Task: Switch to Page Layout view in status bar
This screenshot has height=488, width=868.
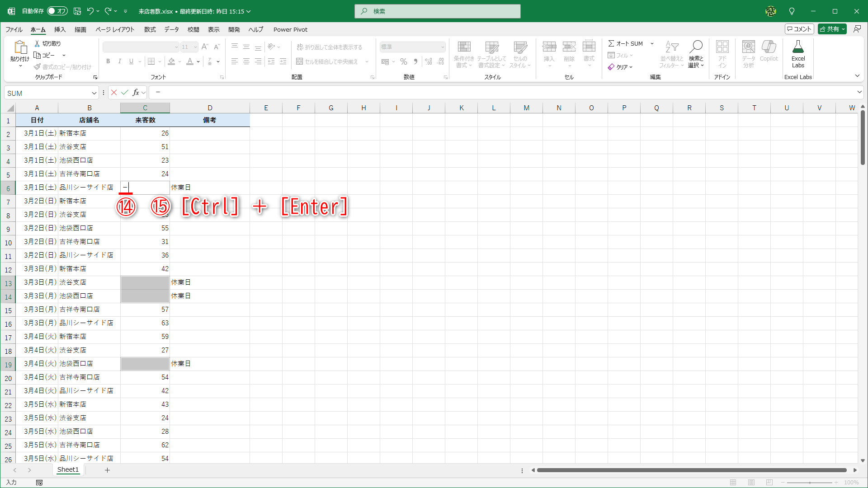Action: click(x=751, y=483)
